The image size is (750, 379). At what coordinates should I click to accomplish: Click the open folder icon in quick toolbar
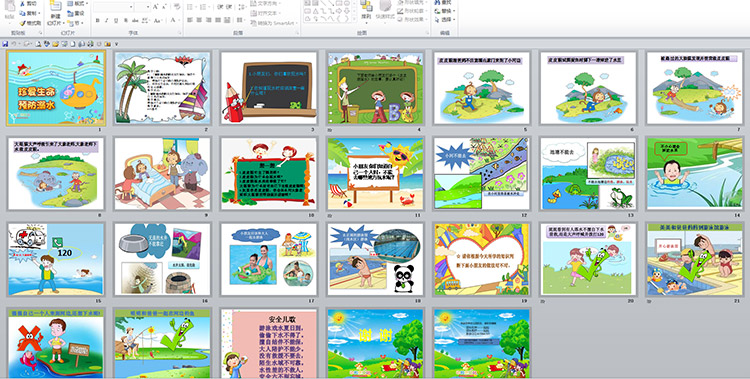coord(55,44)
